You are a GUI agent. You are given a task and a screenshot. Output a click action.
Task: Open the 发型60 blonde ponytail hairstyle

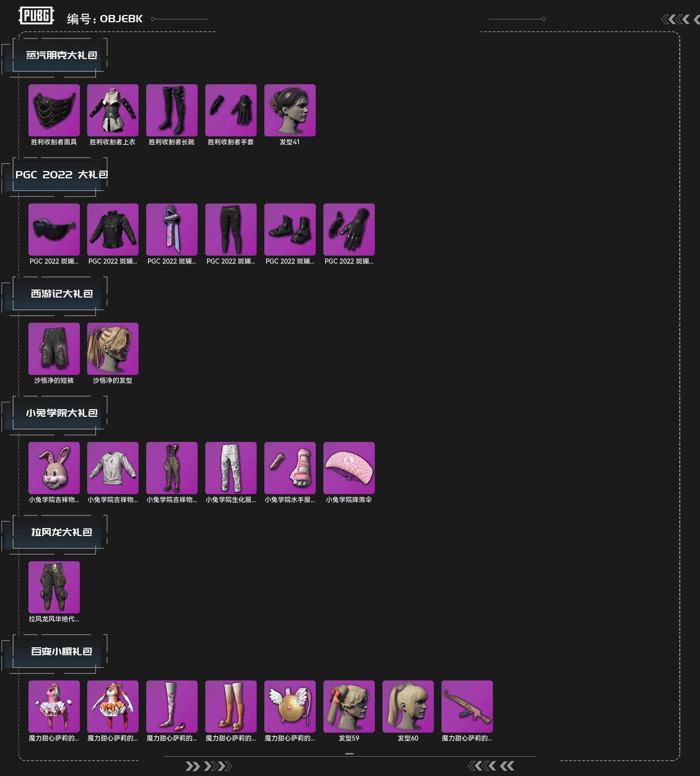coord(408,706)
